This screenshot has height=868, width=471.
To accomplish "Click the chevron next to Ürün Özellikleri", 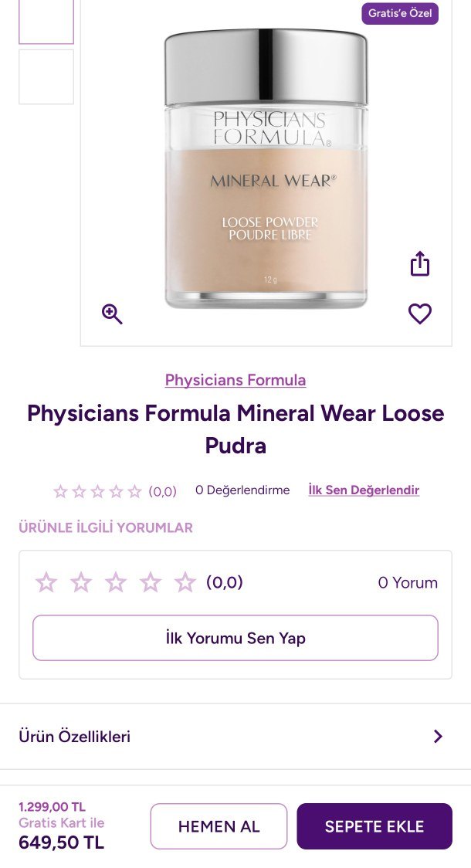I will pos(438,736).
